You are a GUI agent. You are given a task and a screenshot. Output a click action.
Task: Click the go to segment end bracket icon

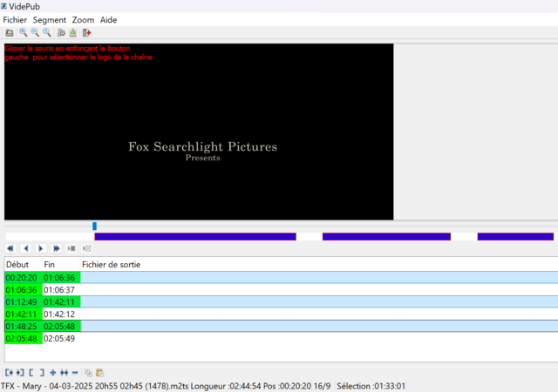tap(20, 373)
